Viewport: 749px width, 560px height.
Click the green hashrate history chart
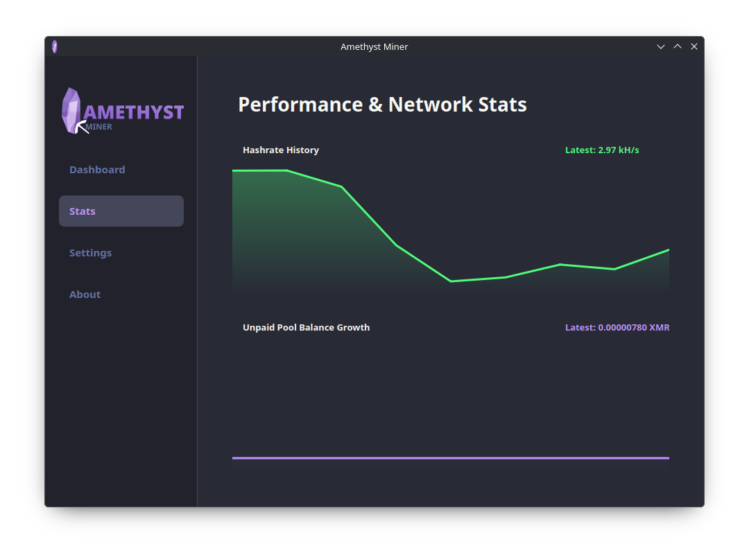(451, 229)
